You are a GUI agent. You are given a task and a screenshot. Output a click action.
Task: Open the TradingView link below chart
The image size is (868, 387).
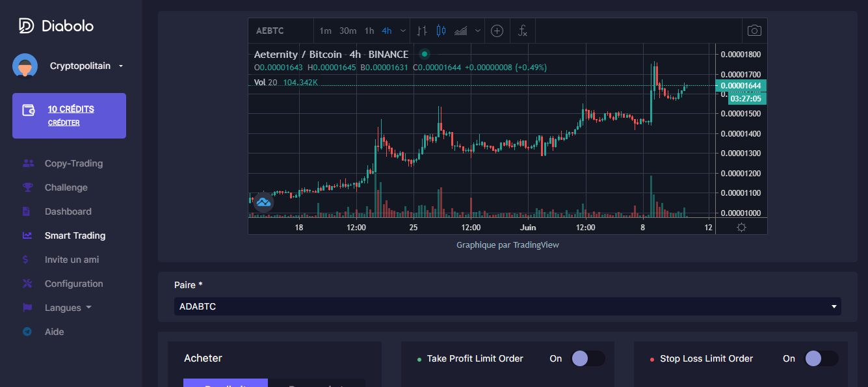point(536,245)
